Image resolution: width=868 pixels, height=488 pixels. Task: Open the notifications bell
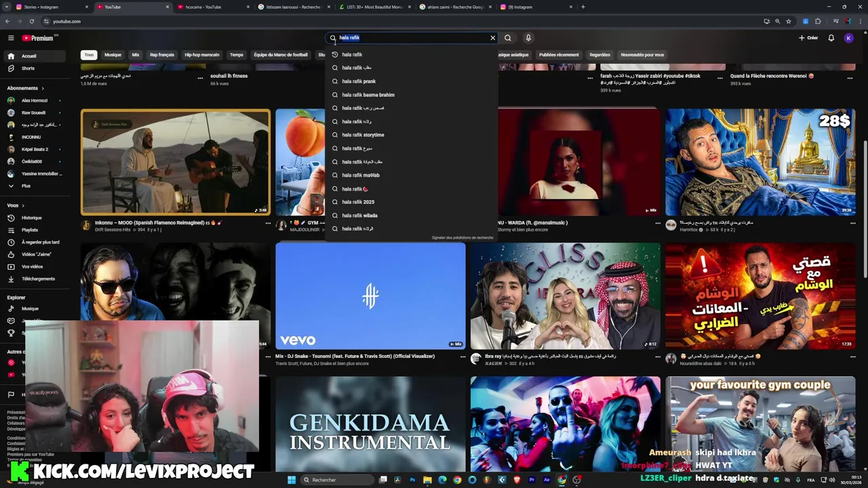[831, 38]
